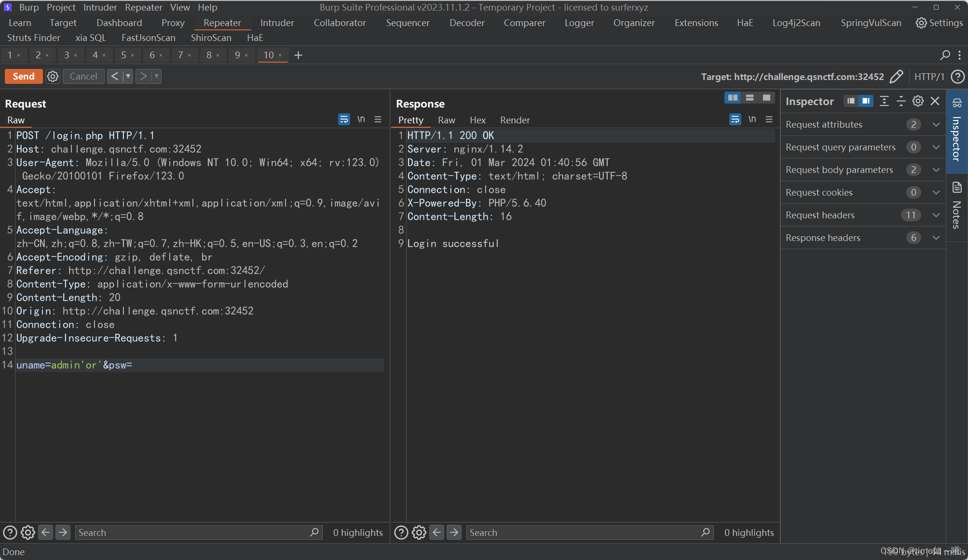Open Request panel hamburger menu
Image resolution: width=968 pixels, height=560 pixels.
[x=378, y=119]
